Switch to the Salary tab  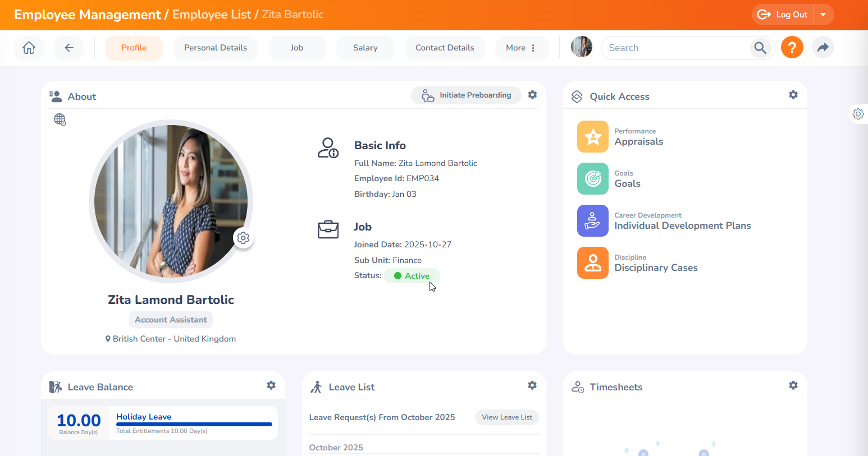[x=365, y=48]
